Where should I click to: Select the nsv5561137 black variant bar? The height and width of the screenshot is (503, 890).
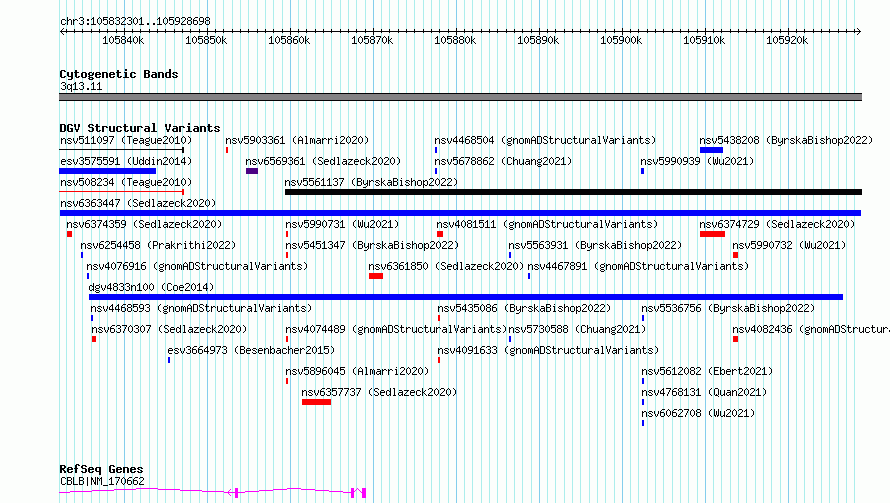[573, 192]
